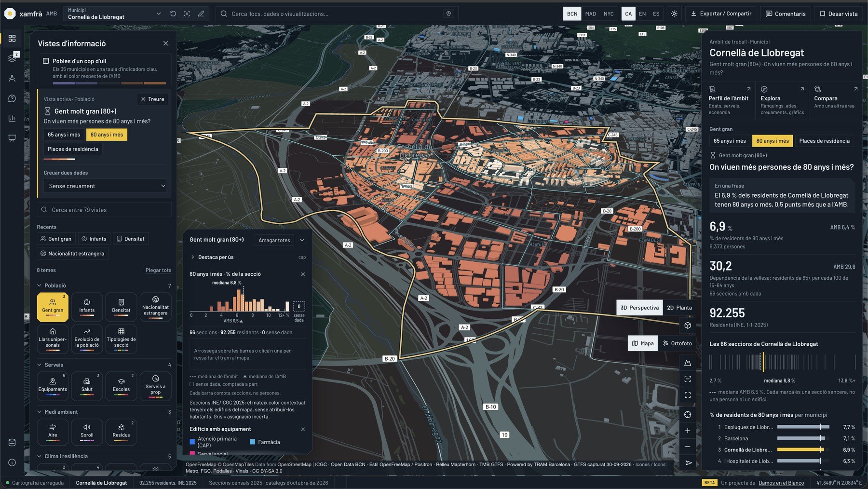Collapse the Gent molt gran legend chevron
Viewport: 868px width, 489px height.
302,240
